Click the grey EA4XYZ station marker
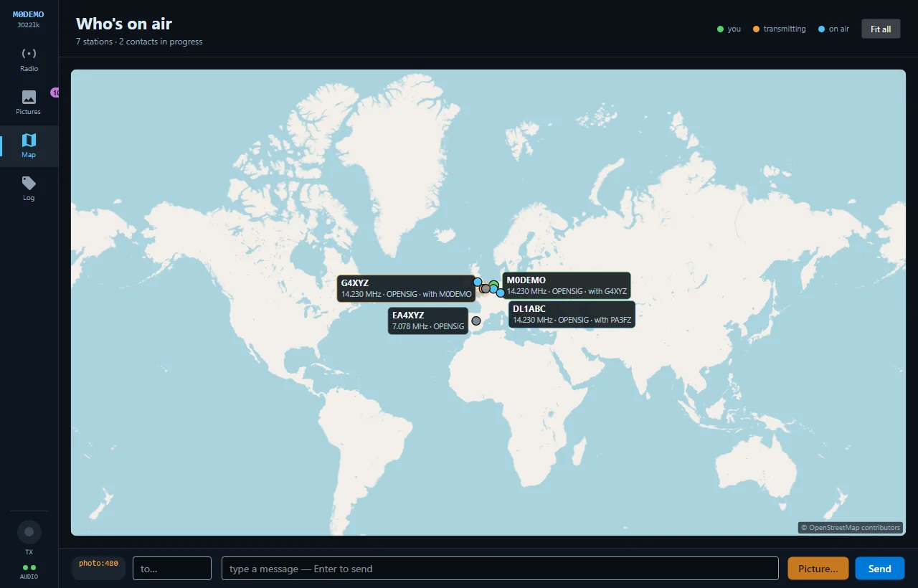Image resolution: width=918 pixels, height=588 pixels. pyautogui.click(x=475, y=321)
